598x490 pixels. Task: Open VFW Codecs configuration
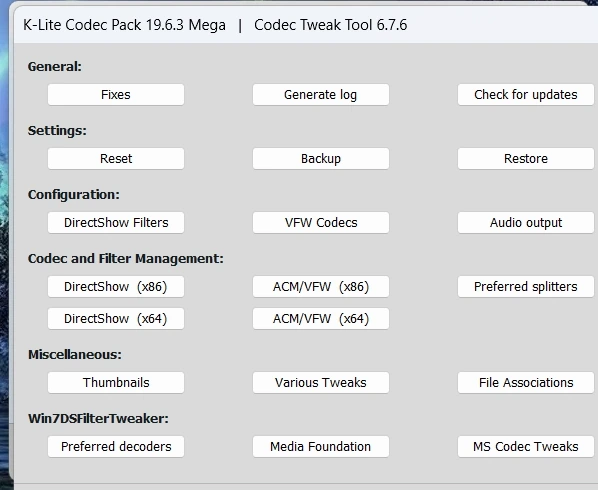click(x=321, y=223)
